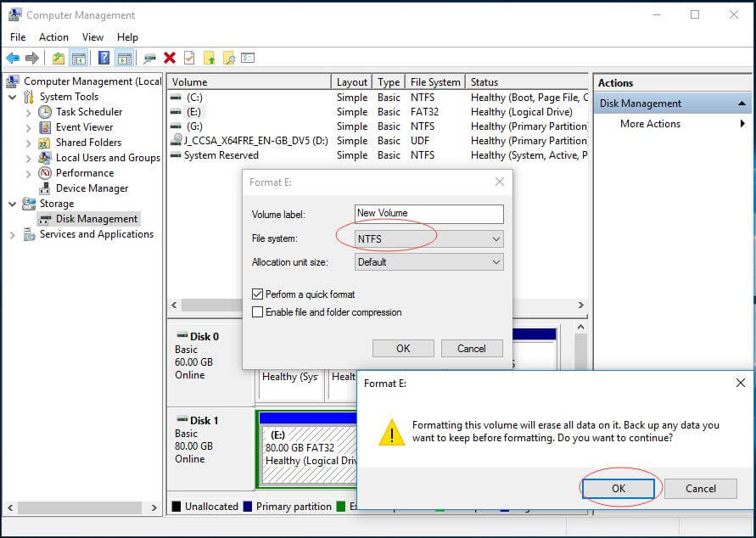This screenshot has width=756, height=538.
Task: Expand the Services and Applications node
Action: click(x=13, y=235)
